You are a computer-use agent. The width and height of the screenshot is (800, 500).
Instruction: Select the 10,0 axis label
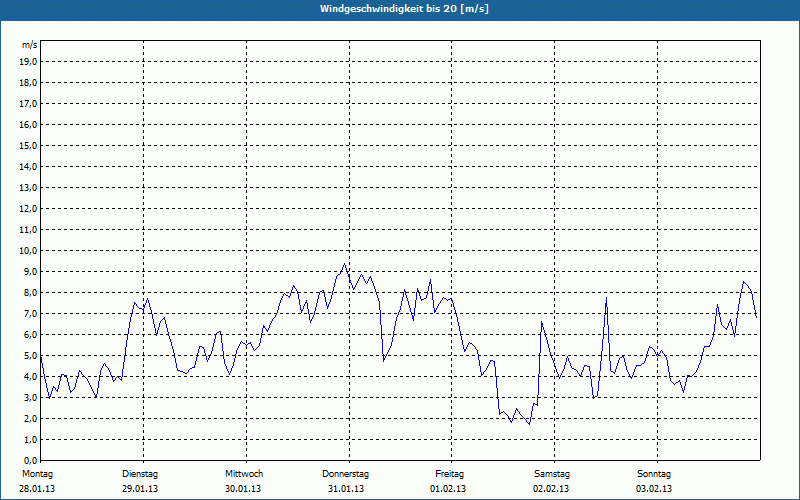29,251
